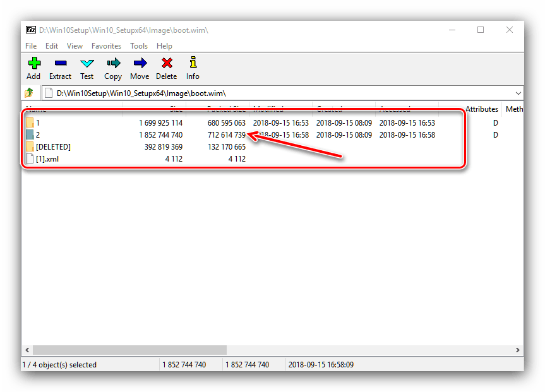Click the [DELETED] row name
The image size is (545, 392).
click(x=53, y=146)
